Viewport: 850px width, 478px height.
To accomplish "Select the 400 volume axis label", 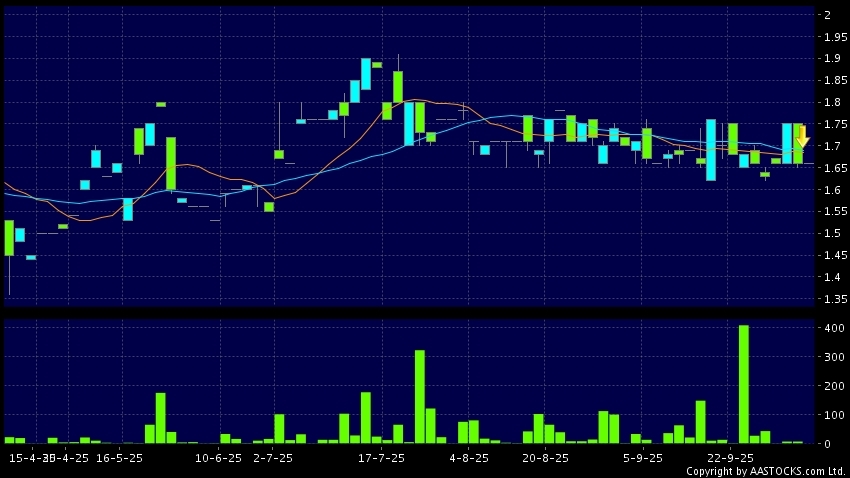I will pos(831,328).
